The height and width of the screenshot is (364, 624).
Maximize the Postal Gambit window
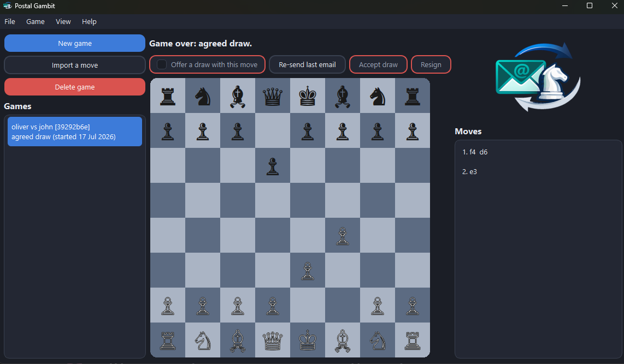[590, 5]
